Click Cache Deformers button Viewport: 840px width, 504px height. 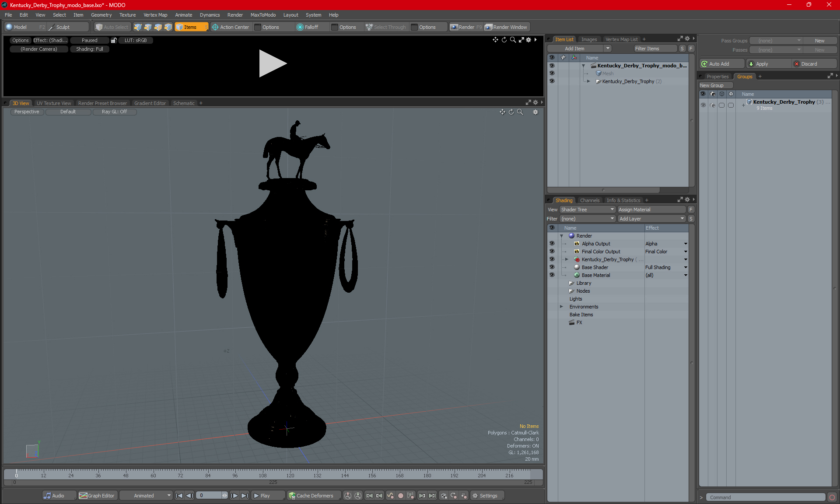[x=314, y=496]
